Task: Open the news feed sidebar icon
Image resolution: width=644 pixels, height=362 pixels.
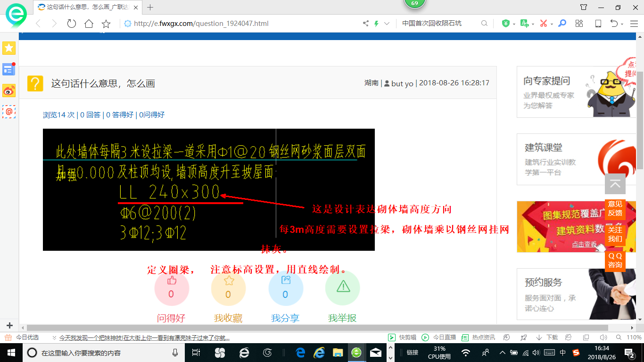Action: [x=9, y=69]
